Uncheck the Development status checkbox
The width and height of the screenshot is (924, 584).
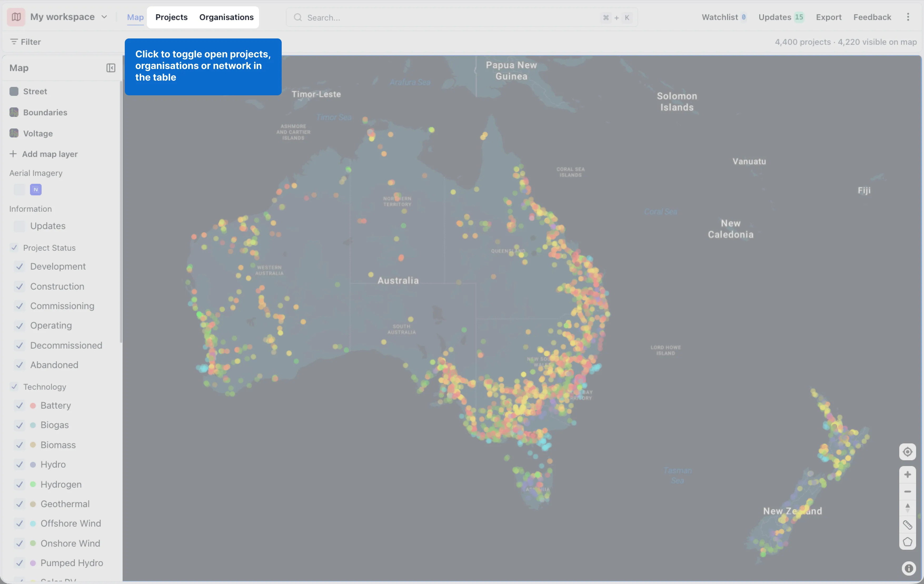pyautogui.click(x=19, y=266)
